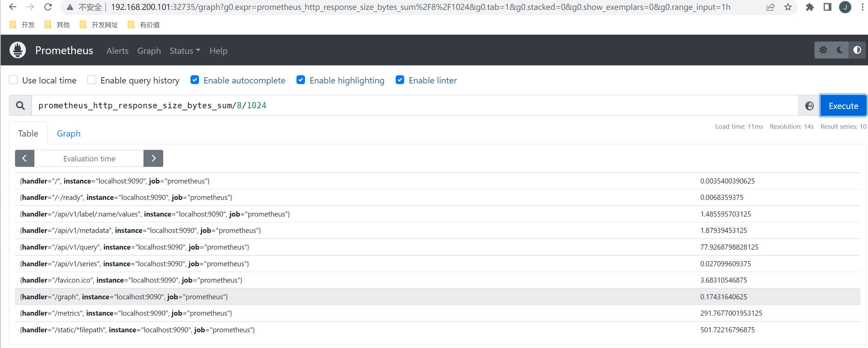Disable the Enable highlighting checkbox

(301, 80)
